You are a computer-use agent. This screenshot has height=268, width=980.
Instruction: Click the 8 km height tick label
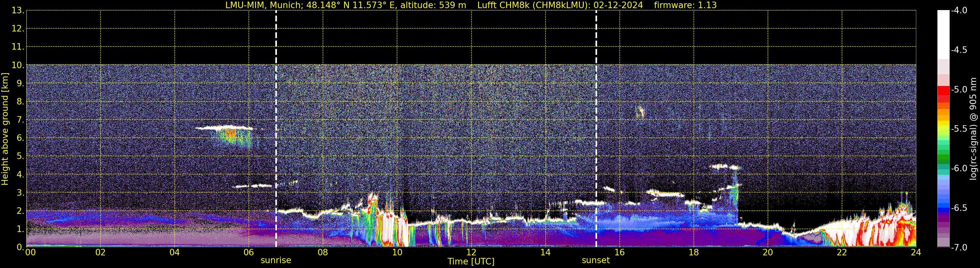click(x=20, y=101)
